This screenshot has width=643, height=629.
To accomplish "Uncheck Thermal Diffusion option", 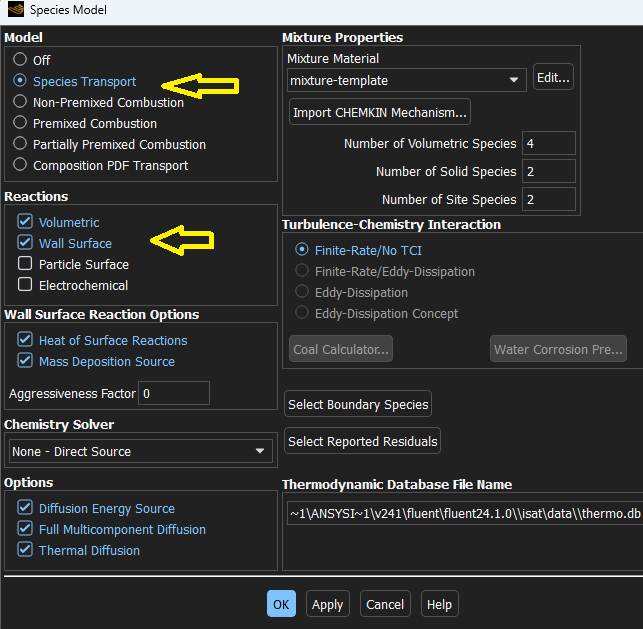I will coord(25,550).
